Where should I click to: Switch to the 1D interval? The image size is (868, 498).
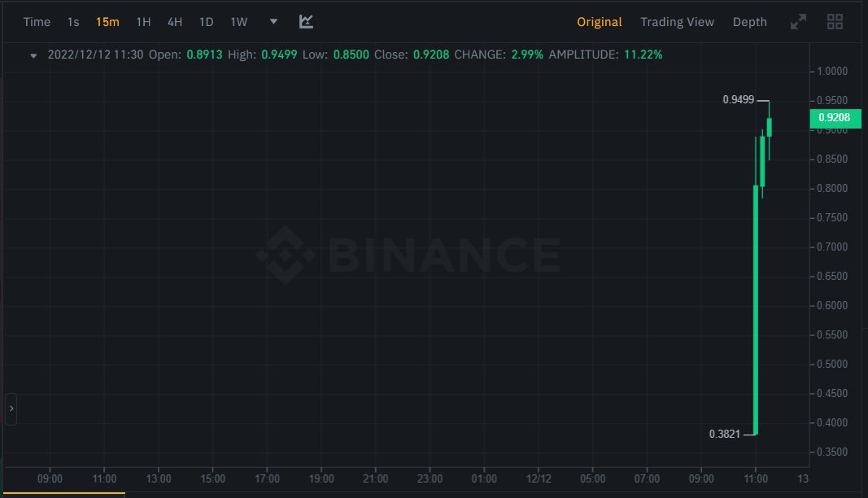206,22
